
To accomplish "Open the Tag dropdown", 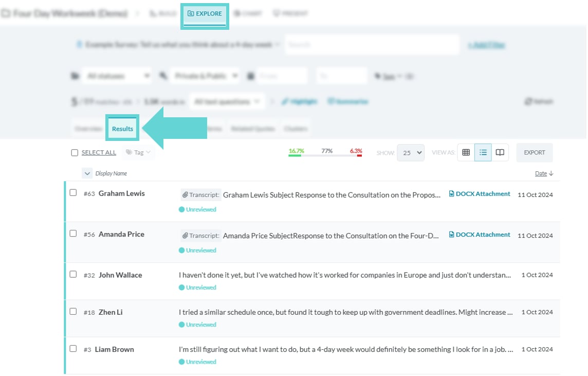I will [x=138, y=152].
